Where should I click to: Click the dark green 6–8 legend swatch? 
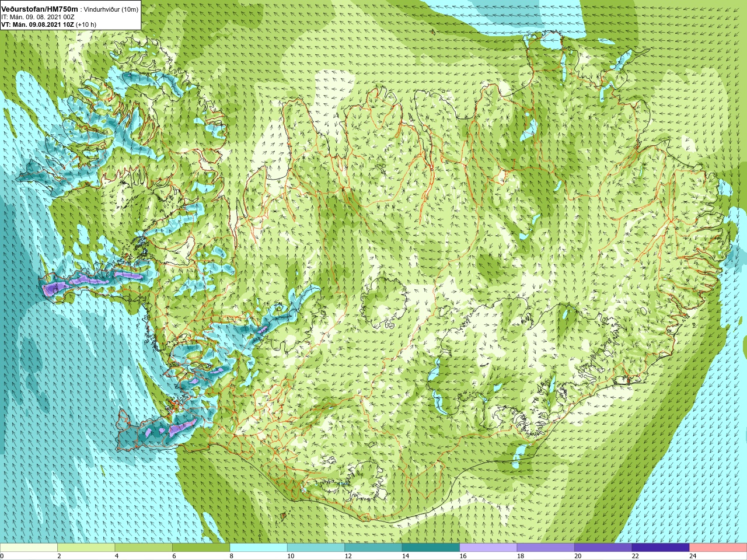(x=201, y=548)
